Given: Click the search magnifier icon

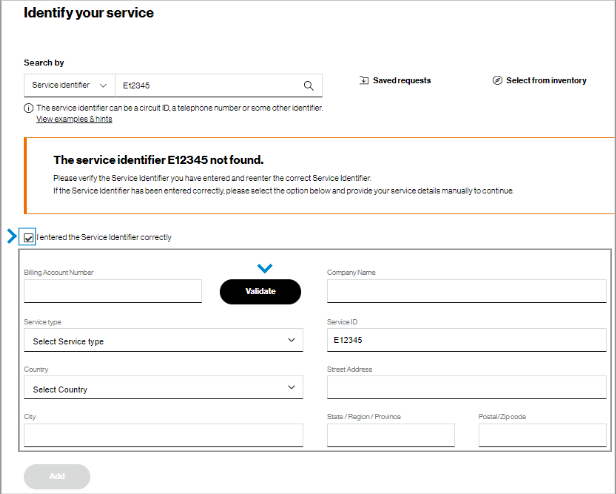Looking at the screenshot, I should (309, 86).
